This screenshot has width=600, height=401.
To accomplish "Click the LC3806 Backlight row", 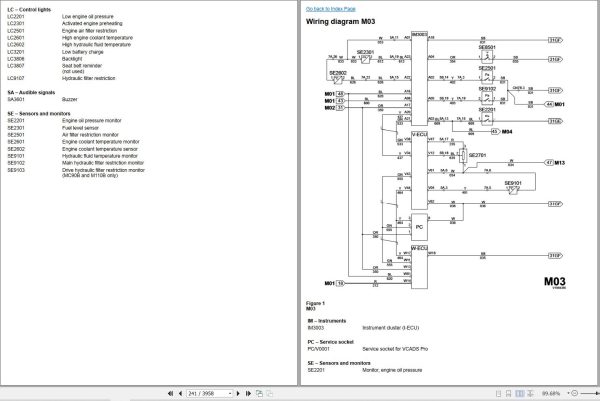I will point(45,59).
